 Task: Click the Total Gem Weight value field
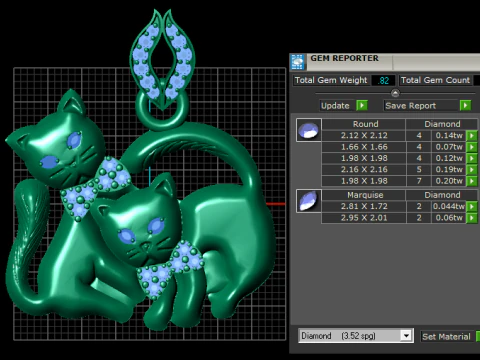pyautogui.click(x=383, y=80)
